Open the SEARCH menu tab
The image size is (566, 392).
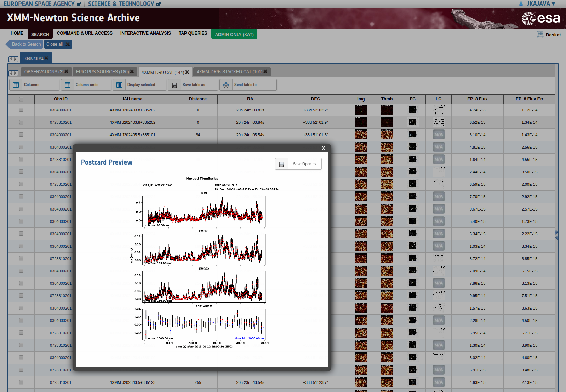click(40, 34)
